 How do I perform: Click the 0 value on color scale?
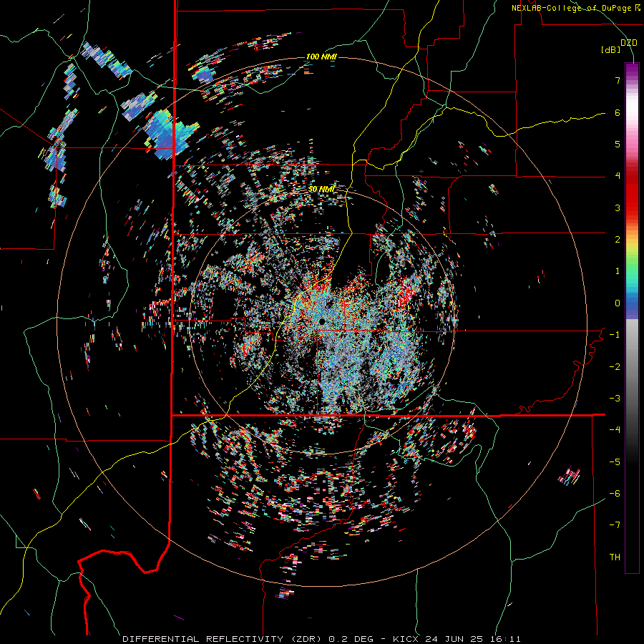pyautogui.click(x=618, y=303)
